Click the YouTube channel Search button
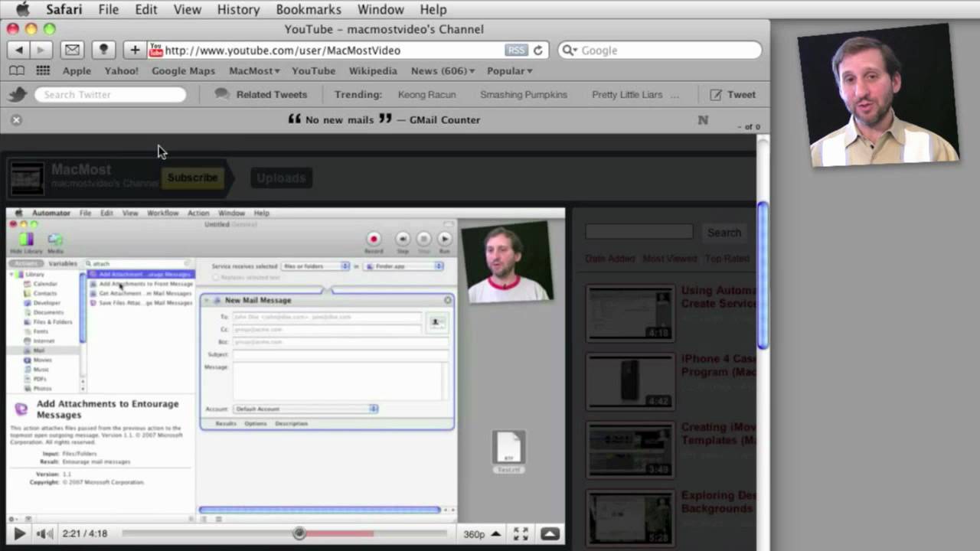 click(x=724, y=233)
